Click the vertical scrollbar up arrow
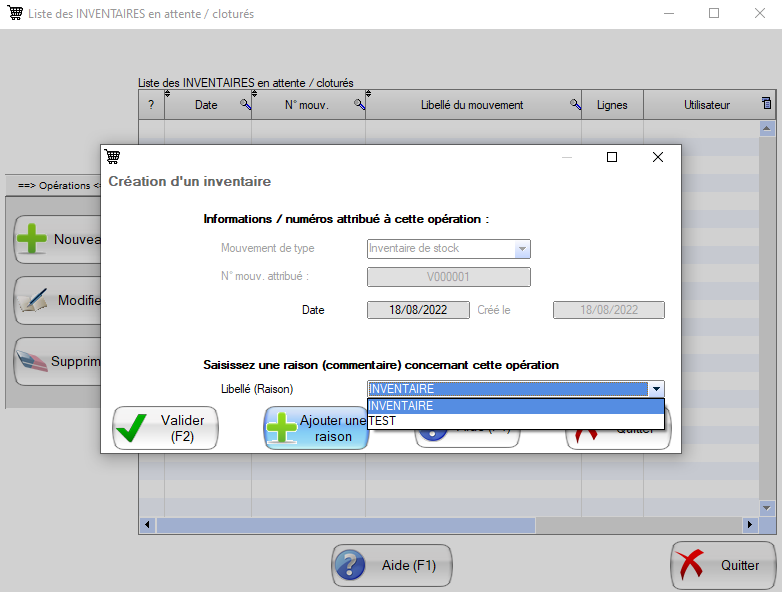The height and width of the screenshot is (592, 782). (767, 129)
